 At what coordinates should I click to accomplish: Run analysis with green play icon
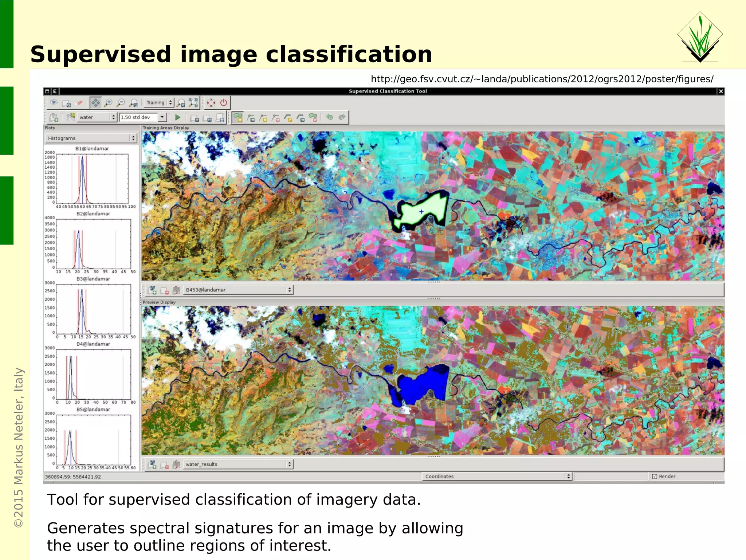[x=177, y=117]
